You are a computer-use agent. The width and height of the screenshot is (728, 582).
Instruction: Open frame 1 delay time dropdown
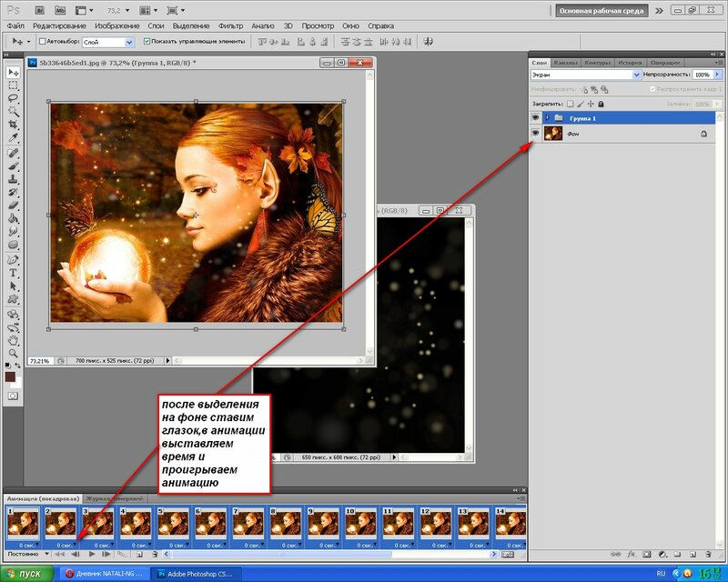click(37, 546)
